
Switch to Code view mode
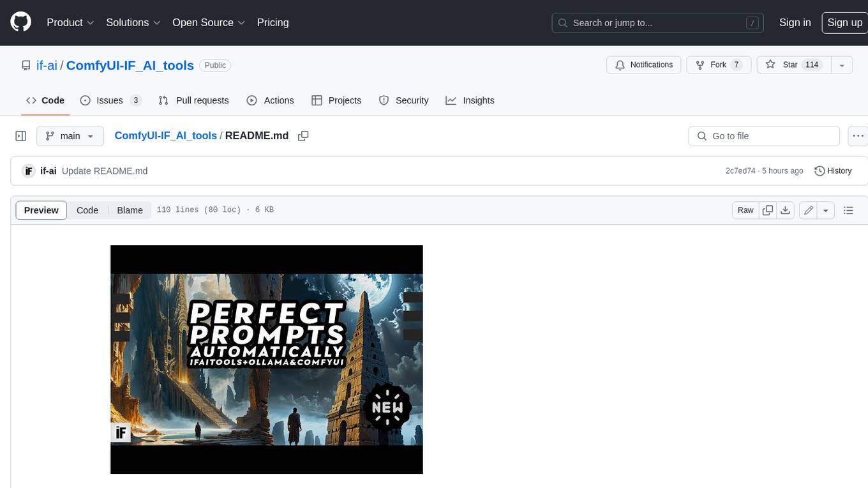click(x=87, y=210)
